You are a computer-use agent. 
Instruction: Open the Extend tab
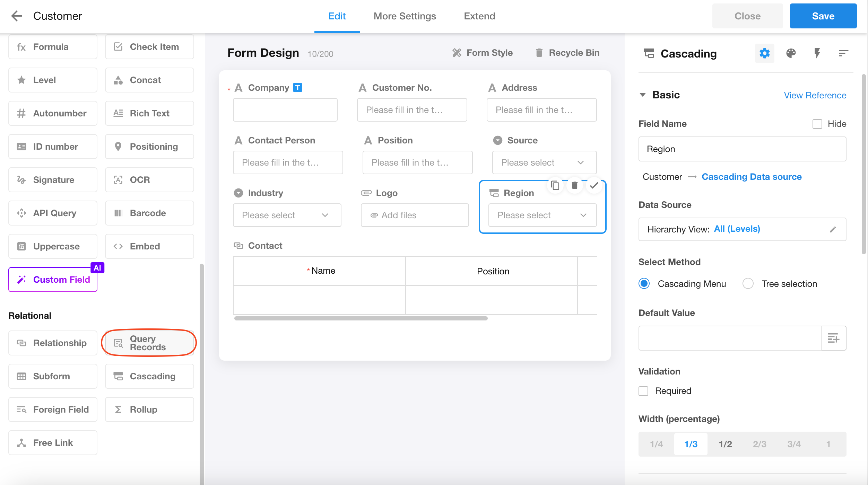[x=479, y=16]
